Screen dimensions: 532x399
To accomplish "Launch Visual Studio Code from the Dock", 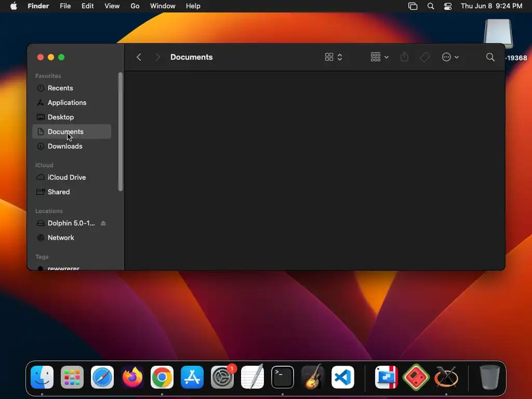I will [x=343, y=377].
